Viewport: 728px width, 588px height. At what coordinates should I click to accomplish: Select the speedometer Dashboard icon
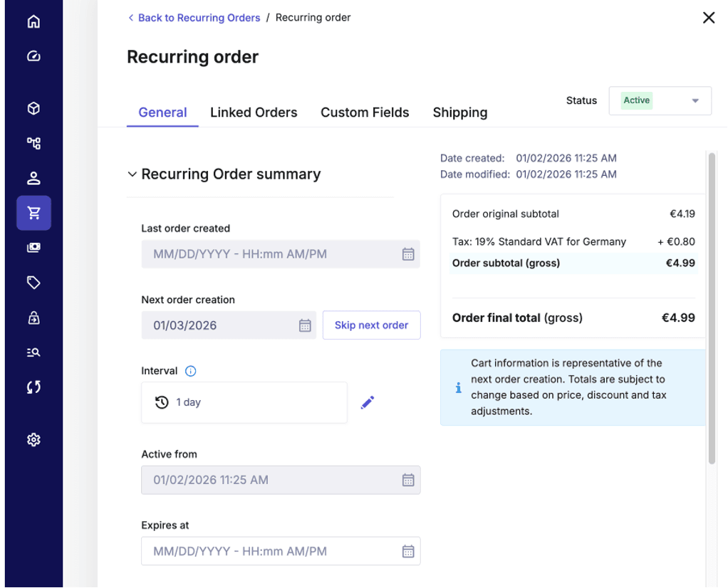tap(33, 56)
